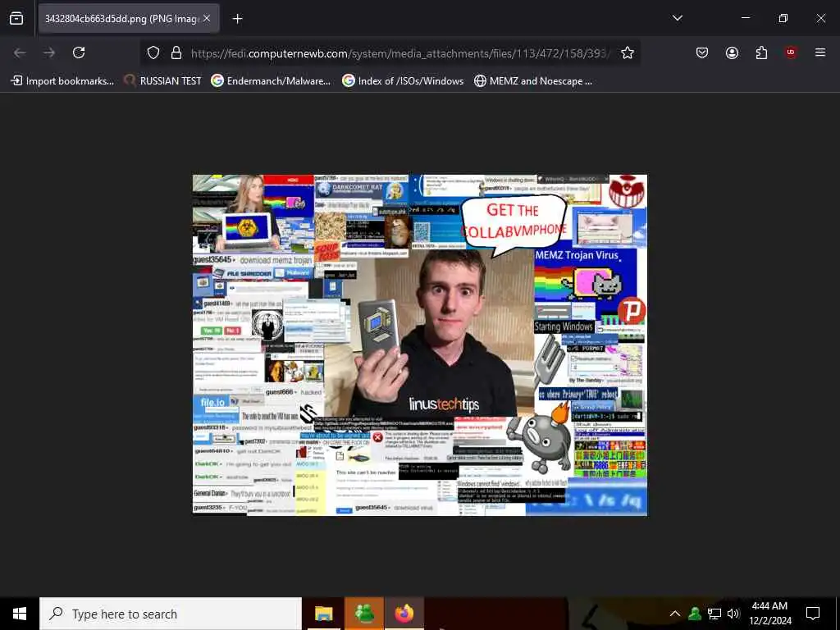Open a new tab with the plus button
The image size is (840, 630).
pyautogui.click(x=237, y=19)
